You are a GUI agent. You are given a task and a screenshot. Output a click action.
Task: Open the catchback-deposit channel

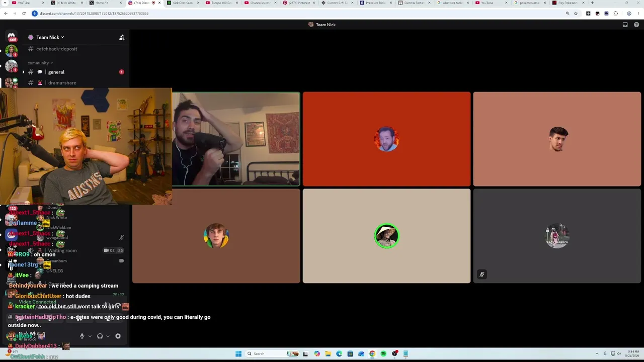tap(56, 49)
